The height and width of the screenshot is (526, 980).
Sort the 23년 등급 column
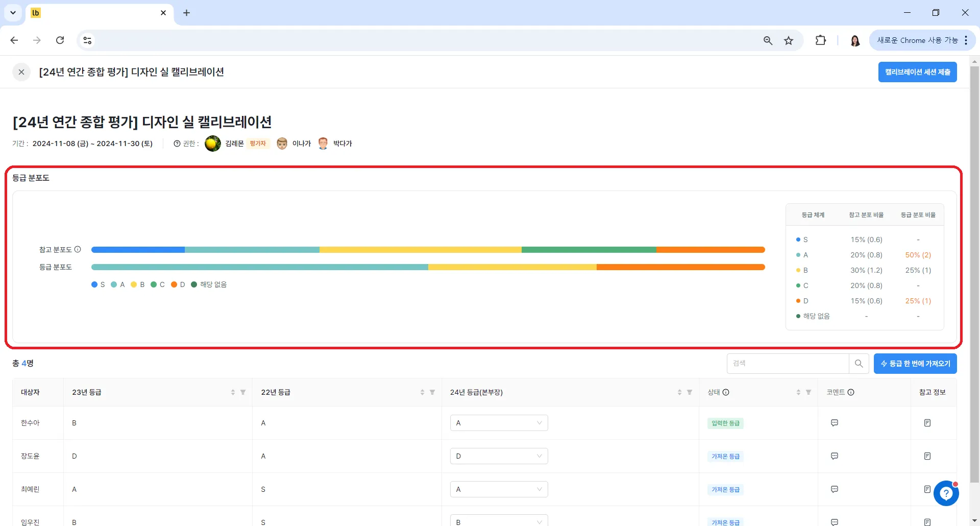coord(233,392)
